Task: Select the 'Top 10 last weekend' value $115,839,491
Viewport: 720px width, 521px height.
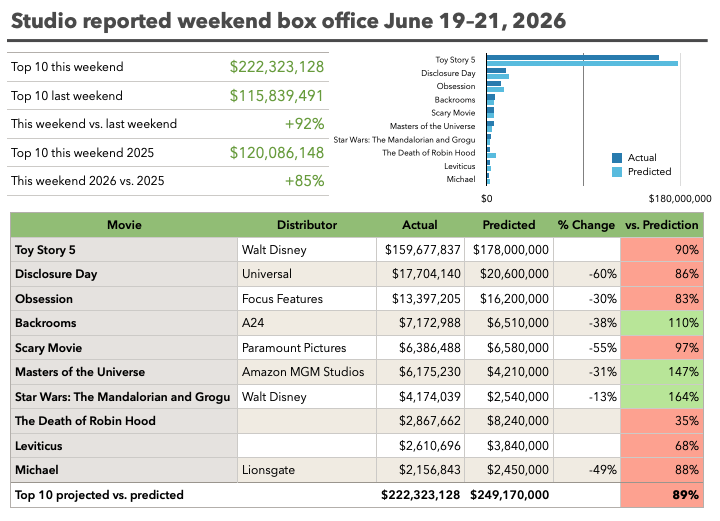Action: click(x=277, y=96)
